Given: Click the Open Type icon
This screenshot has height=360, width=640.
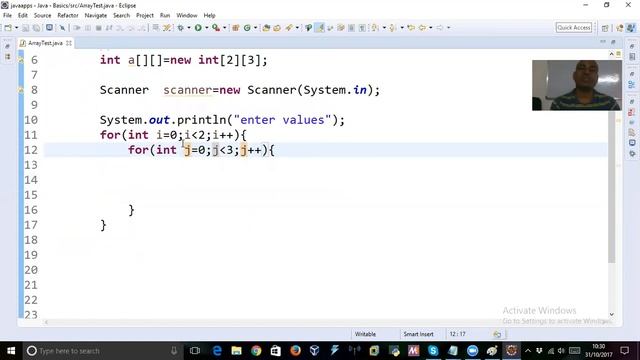Looking at the screenshot, I should tap(266, 28).
